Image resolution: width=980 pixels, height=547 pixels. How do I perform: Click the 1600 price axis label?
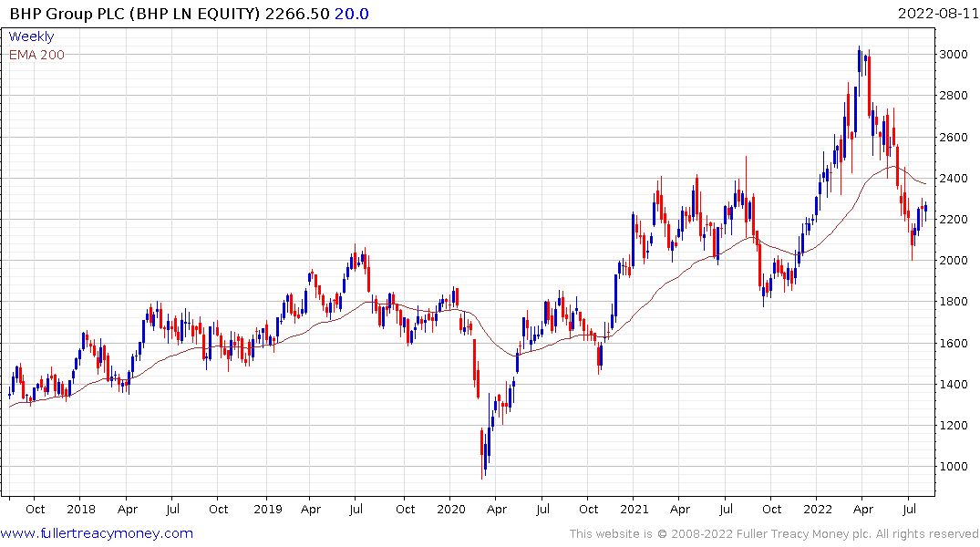[954, 343]
